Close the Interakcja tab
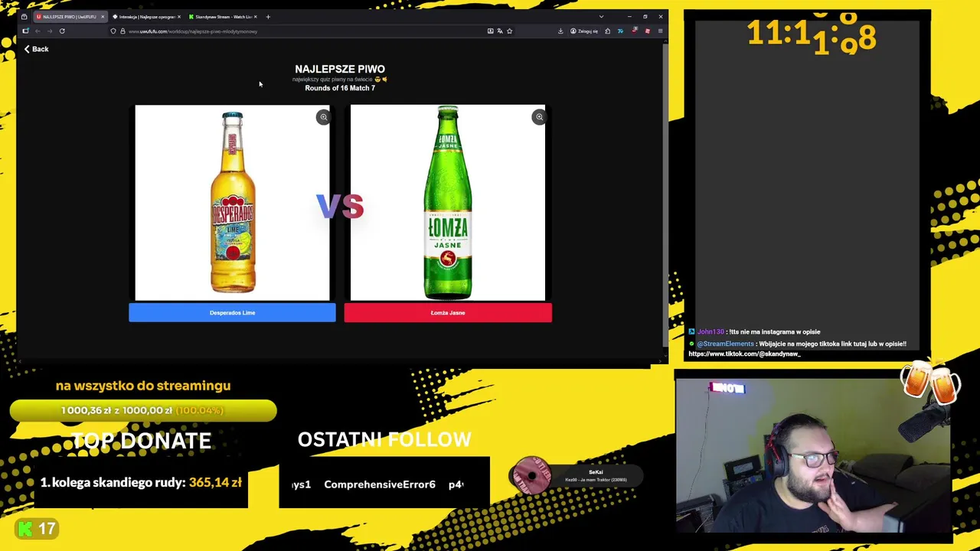The image size is (980, 551). pyautogui.click(x=179, y=17)
